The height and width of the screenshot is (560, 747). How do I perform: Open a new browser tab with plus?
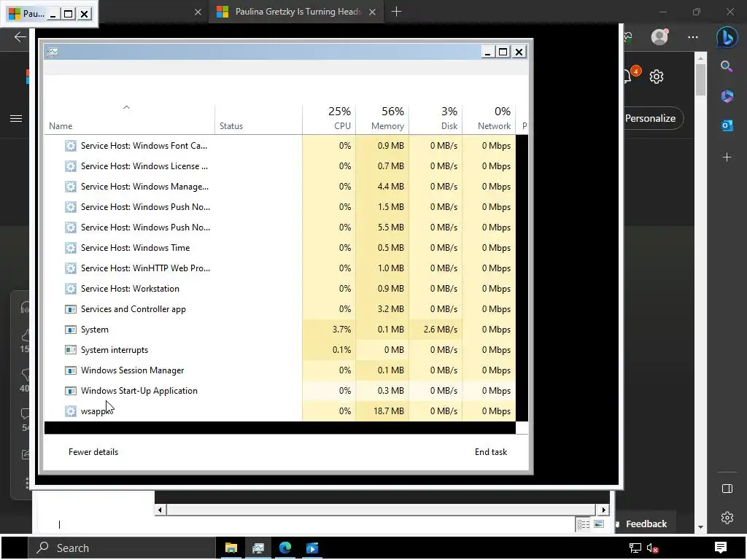pos(396,12)
